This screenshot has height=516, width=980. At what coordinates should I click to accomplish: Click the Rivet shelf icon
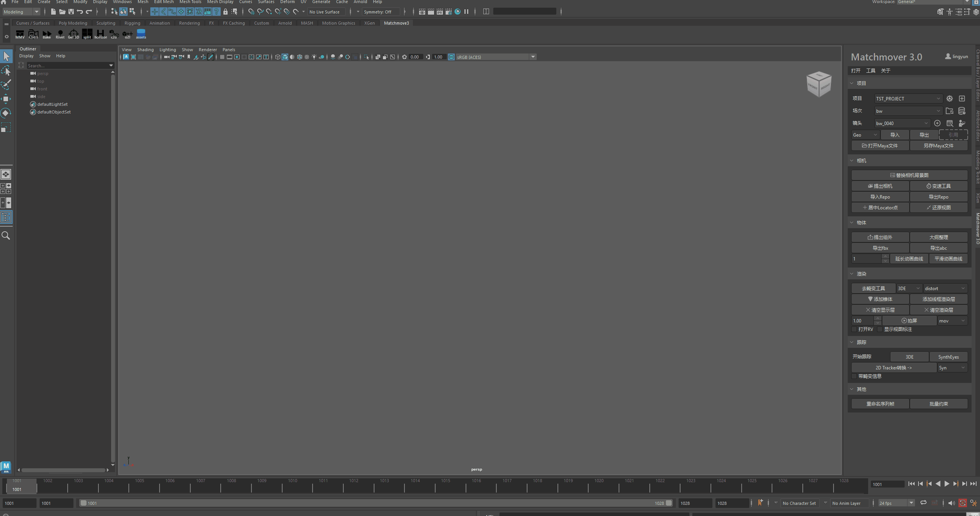[60, 34]
